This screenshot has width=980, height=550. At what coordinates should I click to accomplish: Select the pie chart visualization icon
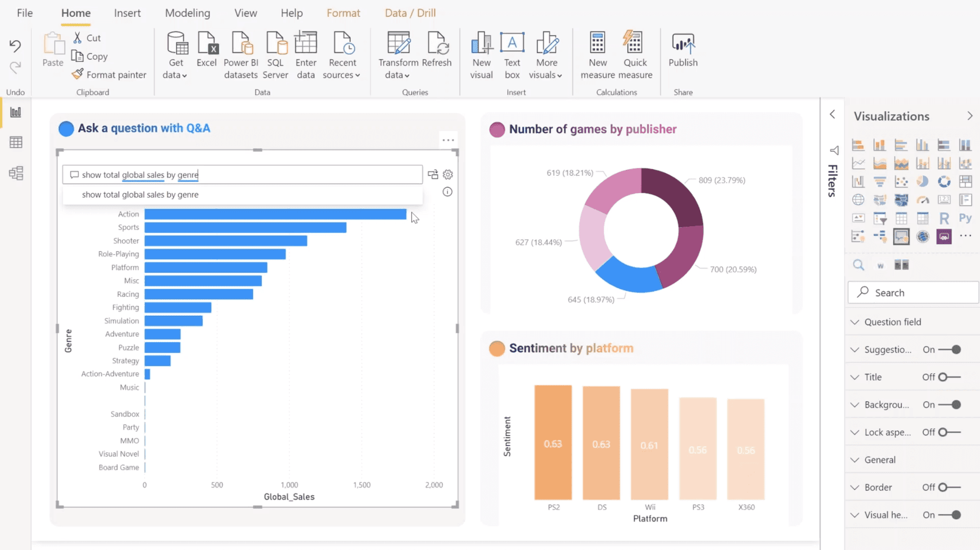pyautogui.click(x=923, y=181)
